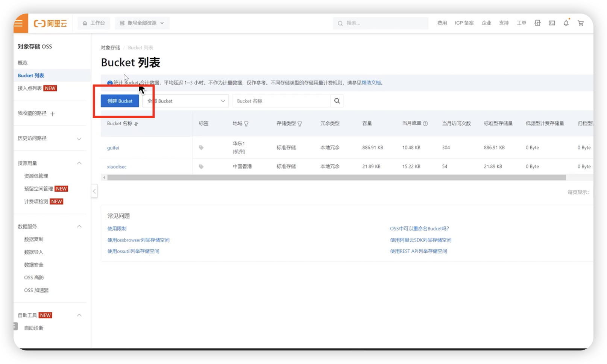Open the xiaodisec bucket
Image resolution: width=607 pixels, height=364 pixels.
117,167
